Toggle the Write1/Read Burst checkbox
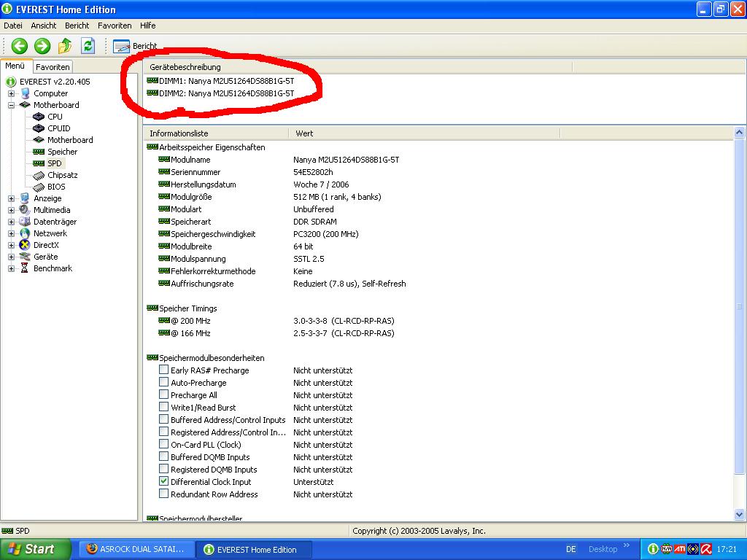This screenshot has width=747, height=560. (163, 407)
